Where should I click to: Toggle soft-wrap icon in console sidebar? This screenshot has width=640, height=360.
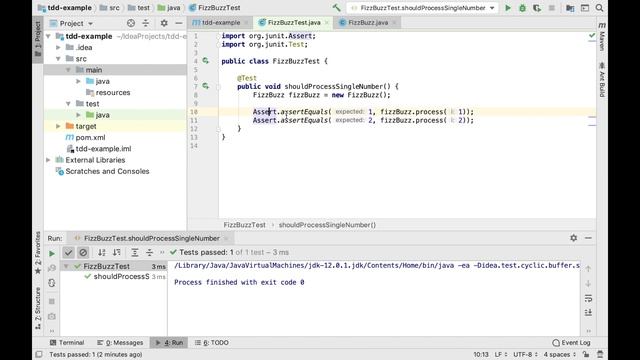click(588, 298)
